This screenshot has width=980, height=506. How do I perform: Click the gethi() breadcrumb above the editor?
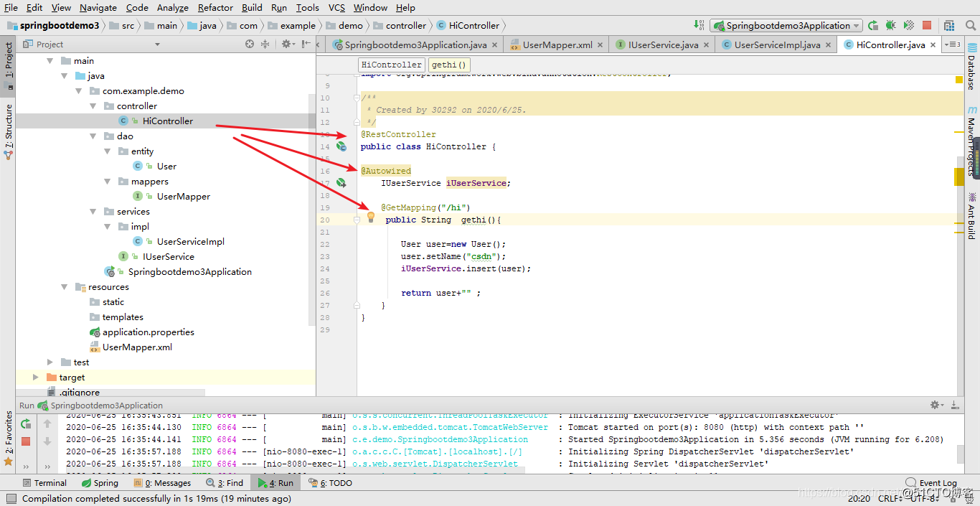click(x=449, y=65)
